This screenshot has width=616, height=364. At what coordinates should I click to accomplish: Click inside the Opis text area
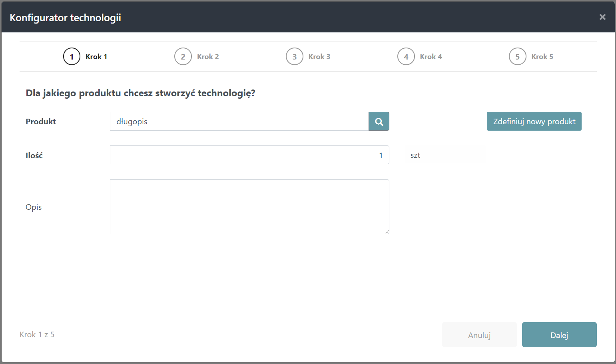click(x=249, y=207)
